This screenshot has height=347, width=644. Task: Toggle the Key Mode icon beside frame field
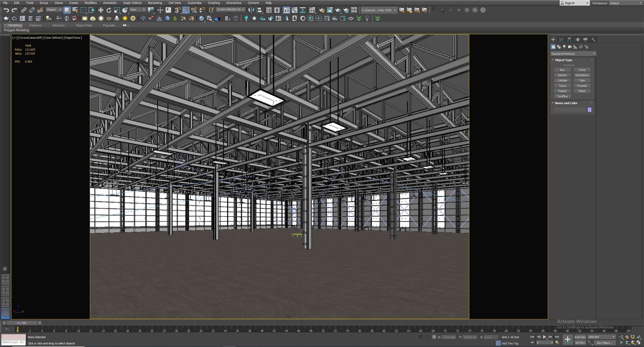(x=532, y=342)
